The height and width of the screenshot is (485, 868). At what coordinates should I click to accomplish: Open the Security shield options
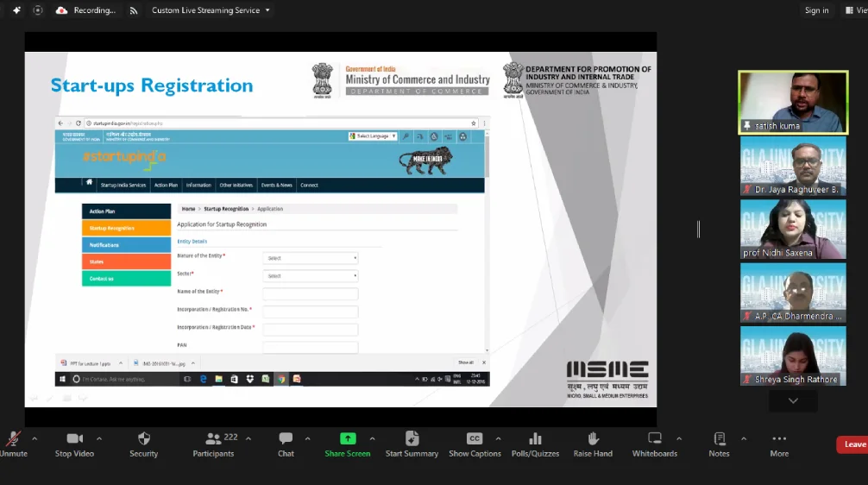coord(144,444)
